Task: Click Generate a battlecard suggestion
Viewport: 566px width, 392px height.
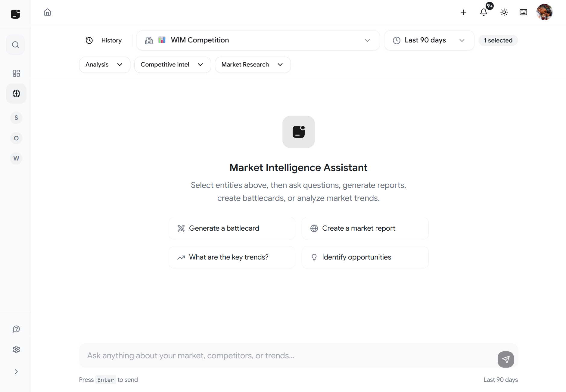Action: click(x=232, y=228)
